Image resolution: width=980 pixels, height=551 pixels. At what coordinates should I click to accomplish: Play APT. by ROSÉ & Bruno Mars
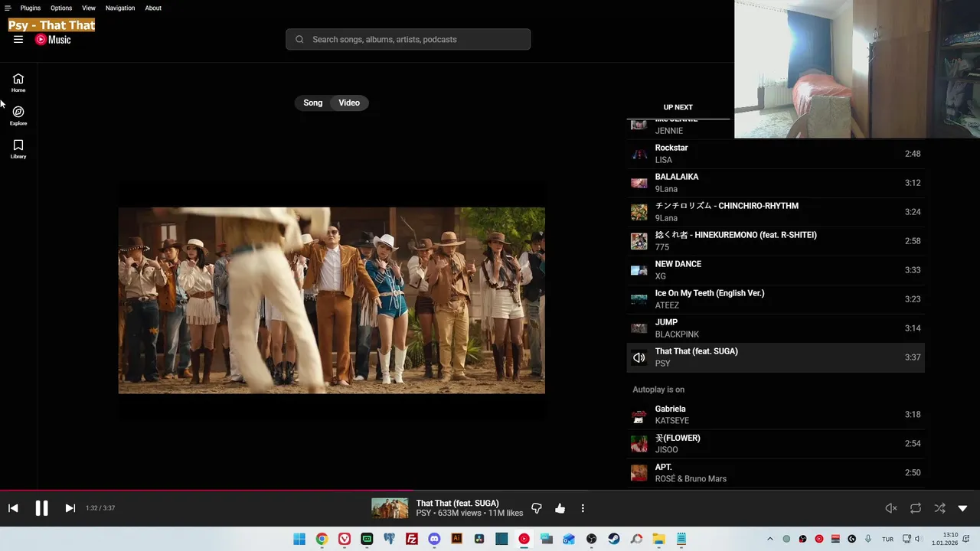coord(776,473)
